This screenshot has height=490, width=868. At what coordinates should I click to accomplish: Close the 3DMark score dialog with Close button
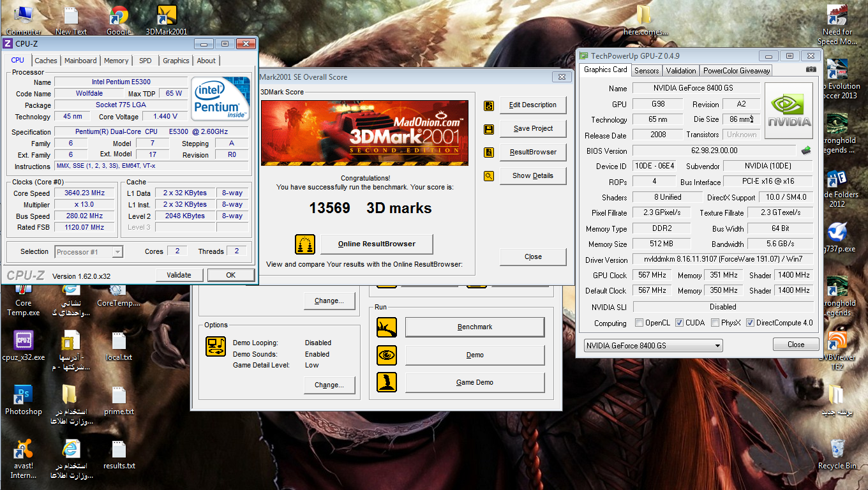[x=533, y=257]
